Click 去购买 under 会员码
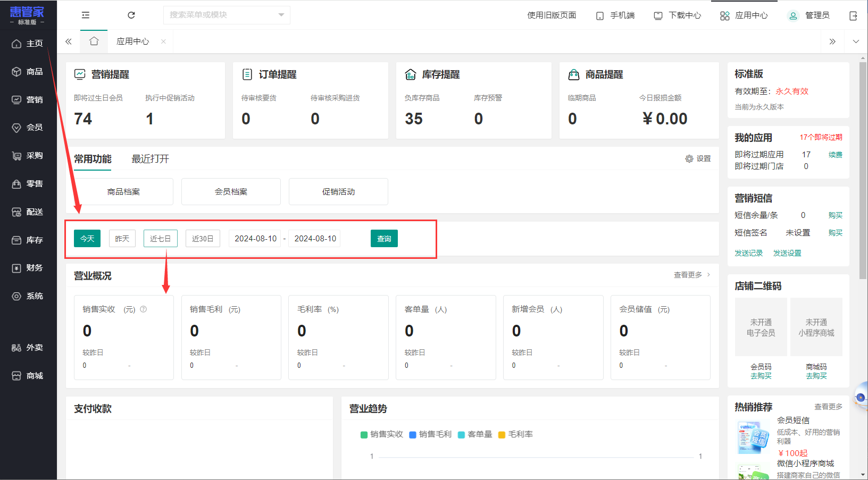868x480 pixels. pyautogui.click(x=761, y=376)
